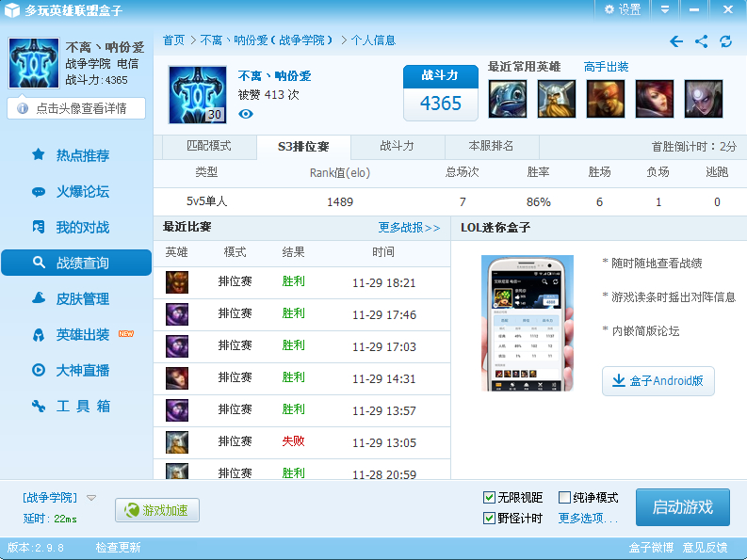This screenshot has width=747, height=560.
Task: Select the 失败 result in match list
Action: (x=293, y=441)
